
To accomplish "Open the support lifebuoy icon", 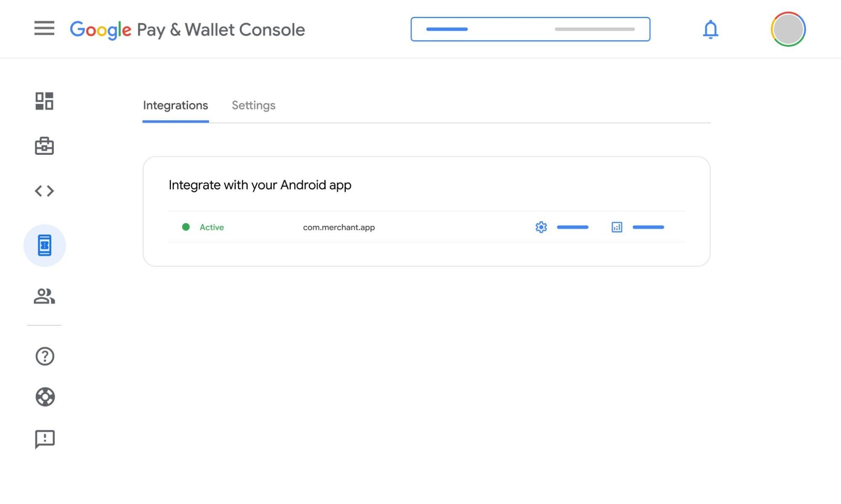I will [45, 397].
